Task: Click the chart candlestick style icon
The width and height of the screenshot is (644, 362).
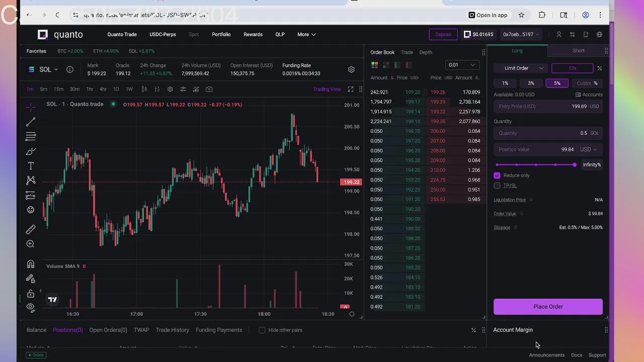Action: click(x=144, y=89)
